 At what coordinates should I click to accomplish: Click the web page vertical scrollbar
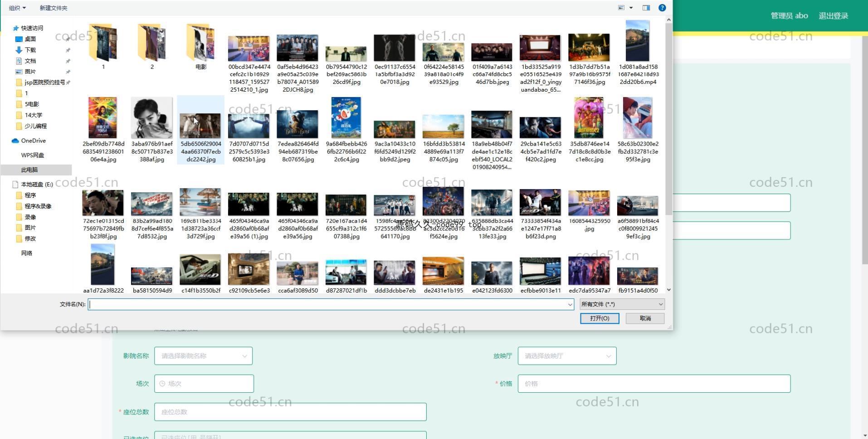tap(864, 151)
